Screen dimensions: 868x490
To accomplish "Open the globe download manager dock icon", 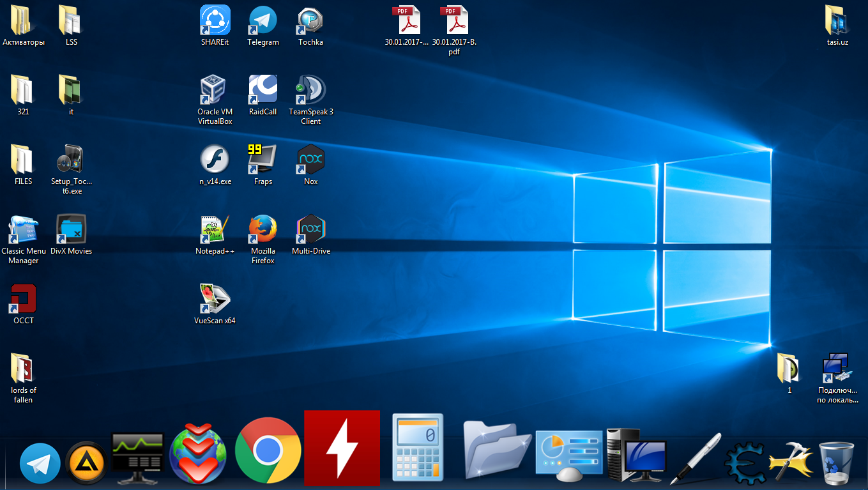I will 199,454.
